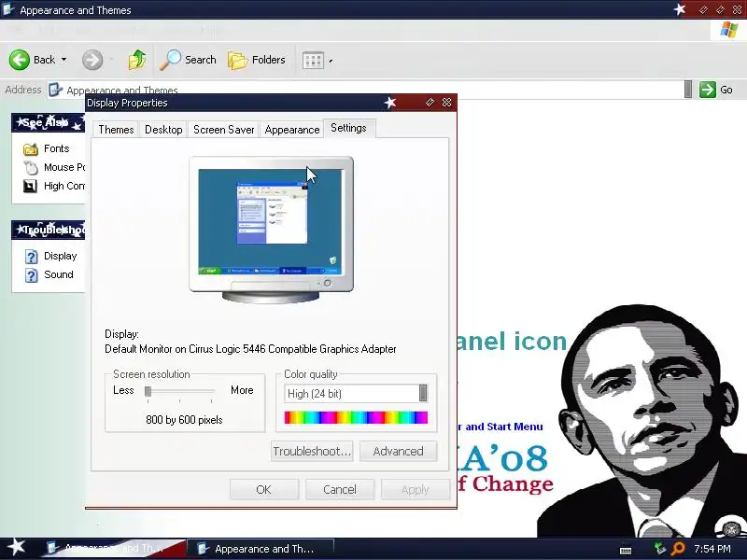Collapse the See Also panel header
This screenshot has width=747, height=560.
click(x=49, y=123)
